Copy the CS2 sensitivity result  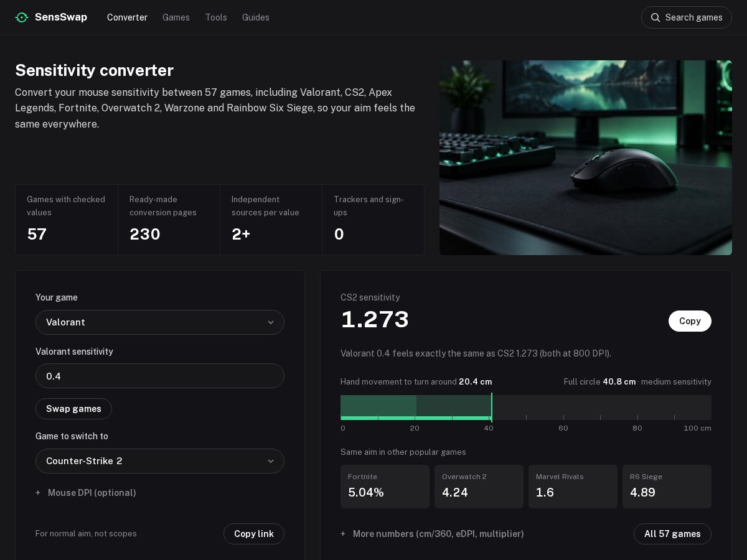coord(690,321)
